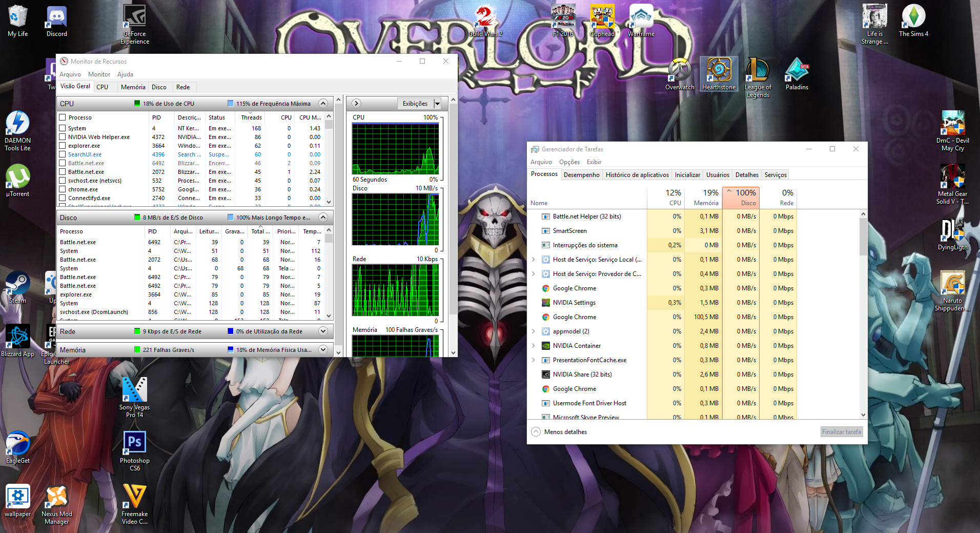Launch the Cuphead desktop icon
This screenshot has height=533, width=980.
602,22
